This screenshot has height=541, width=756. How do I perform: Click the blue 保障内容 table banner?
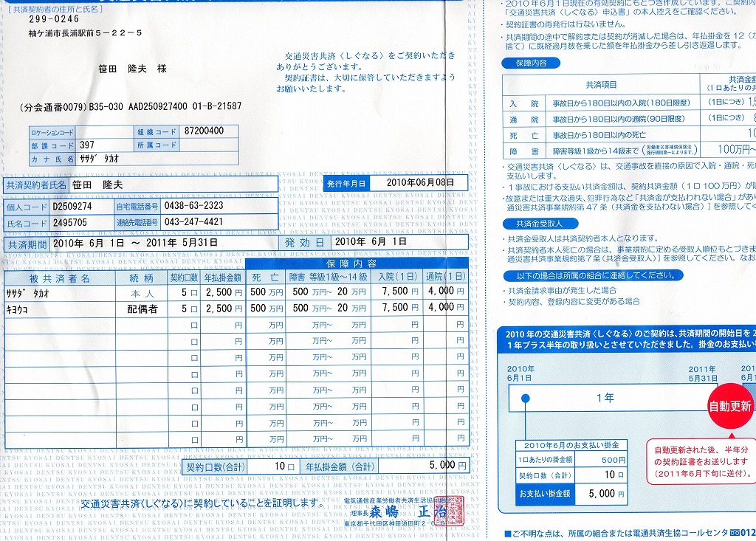pyautogui.click(x=357, y=263)
